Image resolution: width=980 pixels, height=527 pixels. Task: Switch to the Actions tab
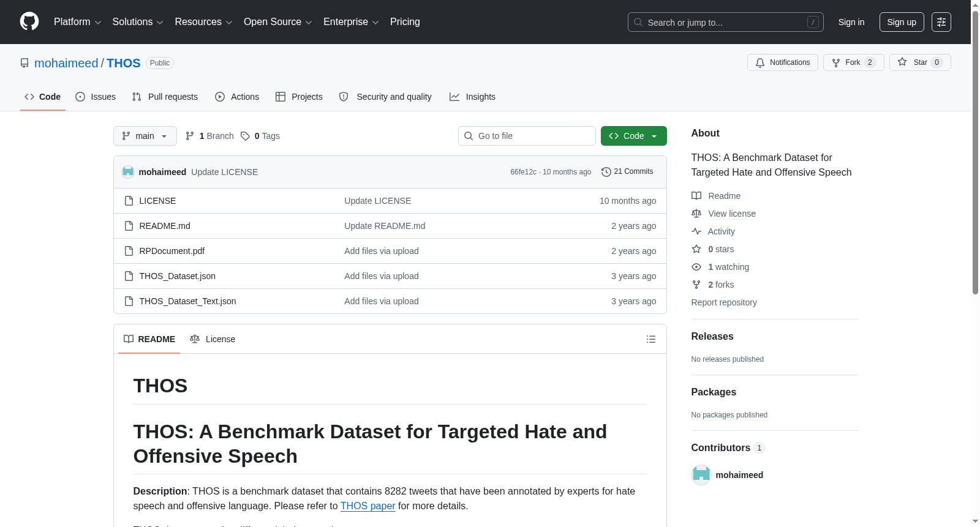pos(237,97)
